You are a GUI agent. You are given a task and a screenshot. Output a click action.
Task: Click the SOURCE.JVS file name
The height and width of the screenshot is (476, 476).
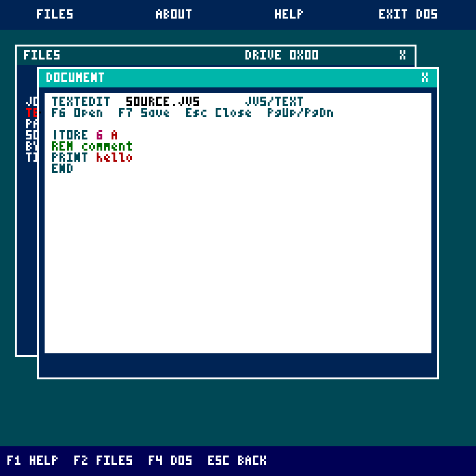tap(163, 102)
